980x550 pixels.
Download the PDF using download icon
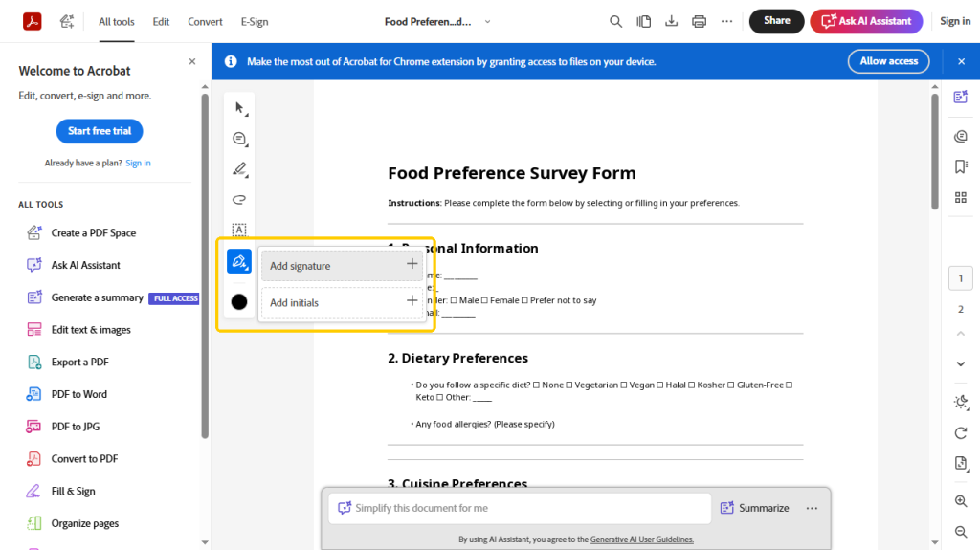[x=671, y=21]
